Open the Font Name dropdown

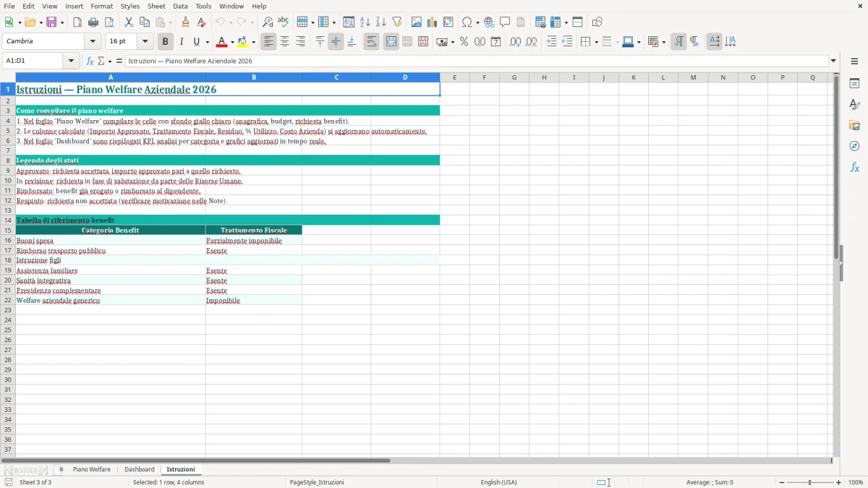tap(93, 42)
